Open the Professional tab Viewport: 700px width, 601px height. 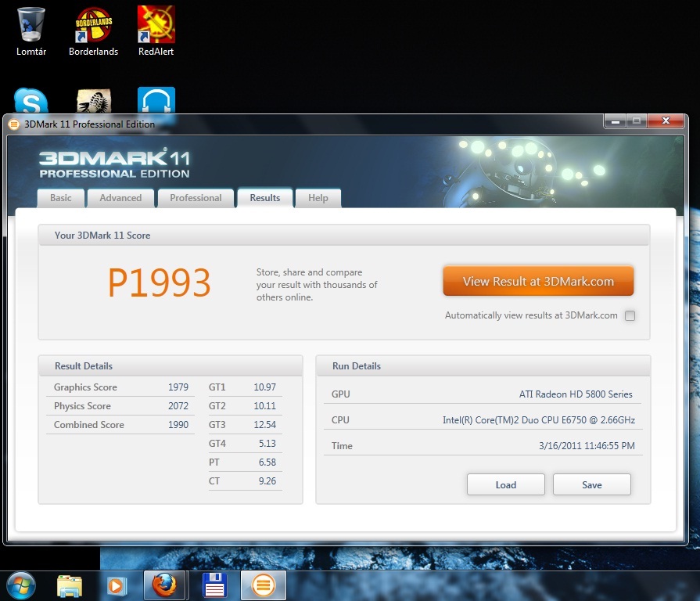click(x=196, y=198)
